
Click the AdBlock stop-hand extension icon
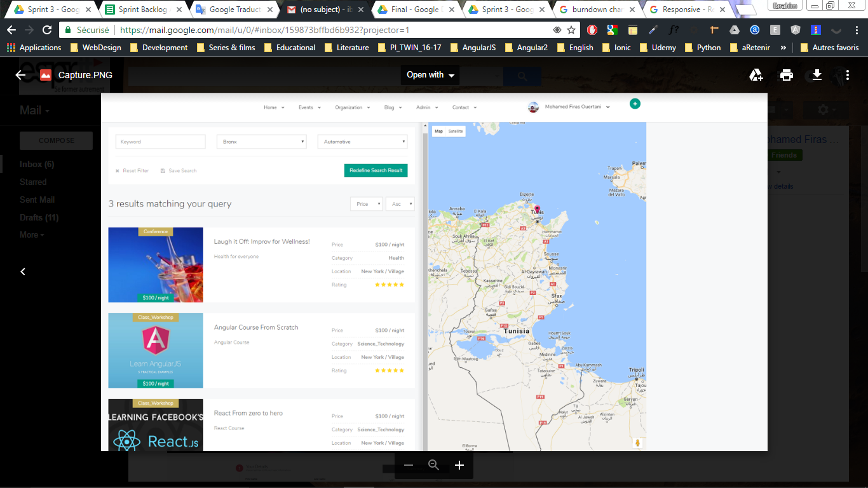pos(592,30)
